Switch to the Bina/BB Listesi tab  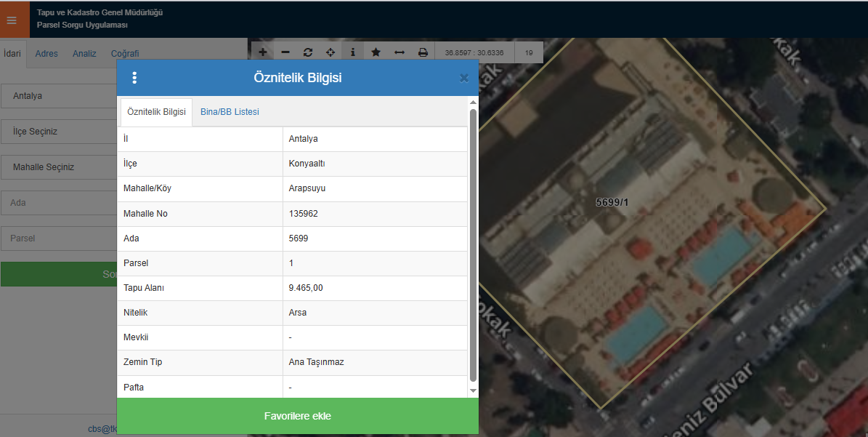pyautogui.click(x=230, y=112)
